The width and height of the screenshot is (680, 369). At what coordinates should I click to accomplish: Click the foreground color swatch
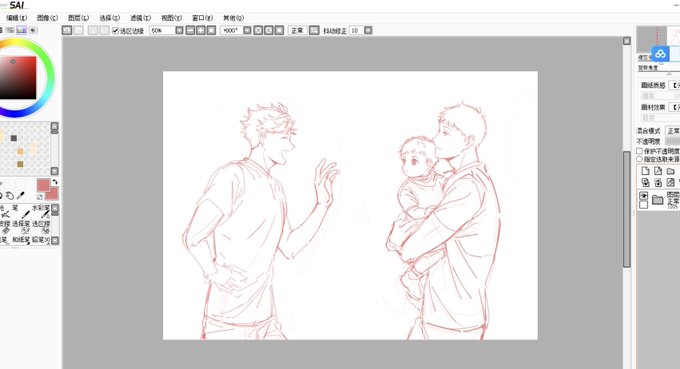pos(43,185)
